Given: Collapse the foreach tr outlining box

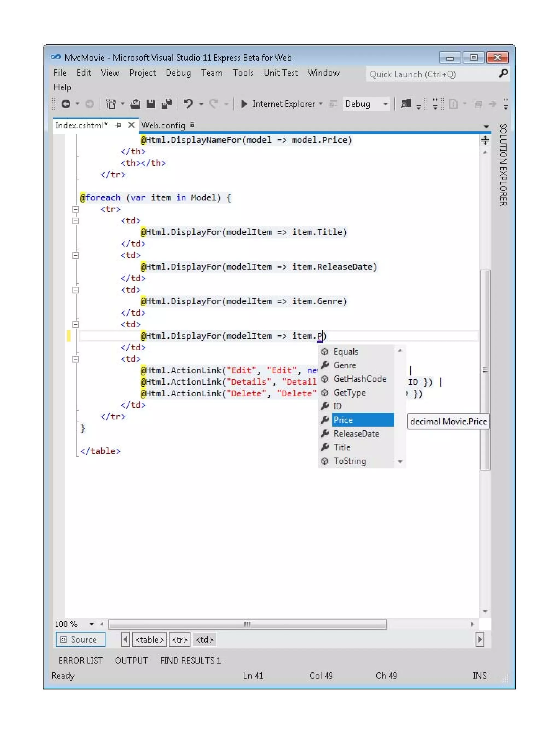Looking at the screenshot, I should (76, 210).
